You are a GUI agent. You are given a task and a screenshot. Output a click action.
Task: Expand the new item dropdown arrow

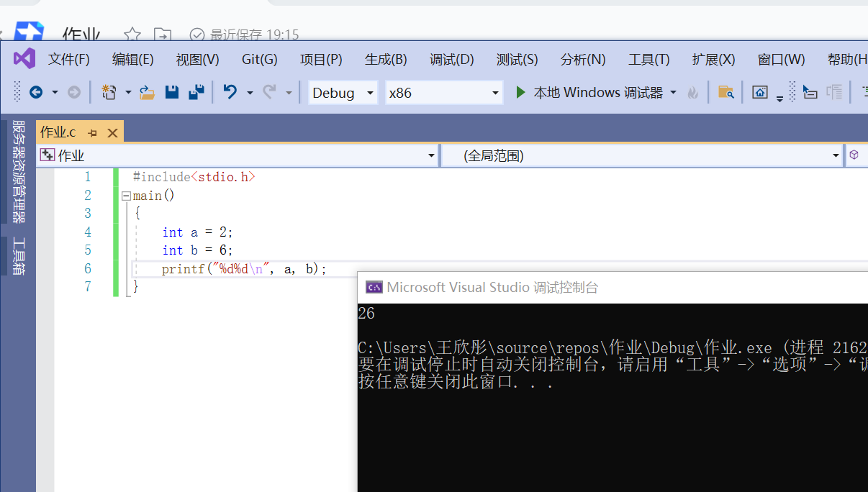(128, 93)
